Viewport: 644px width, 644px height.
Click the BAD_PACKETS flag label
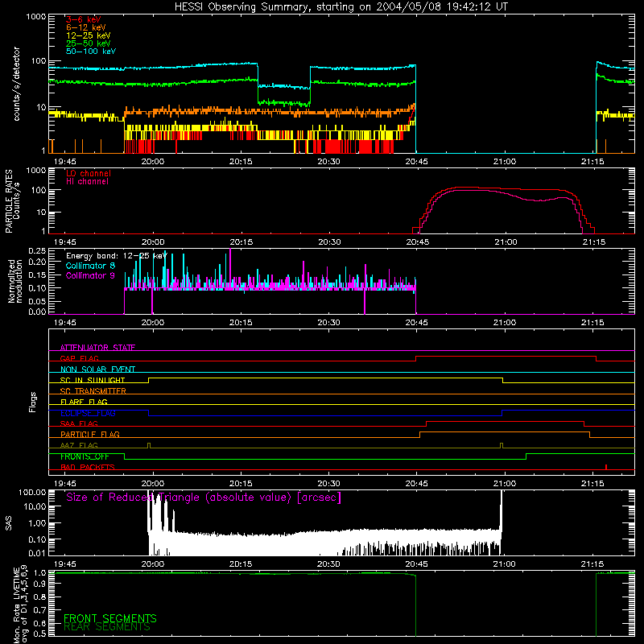click(x=88, y=467)
